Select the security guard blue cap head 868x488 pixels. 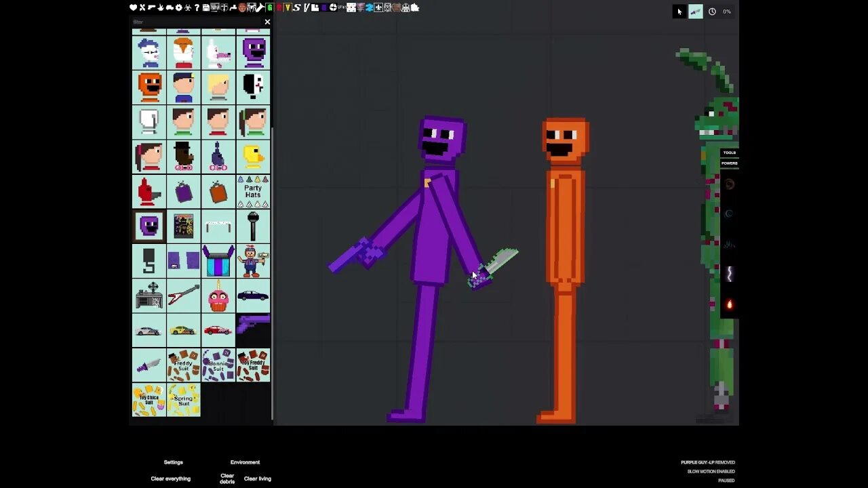tap(184, 87)
